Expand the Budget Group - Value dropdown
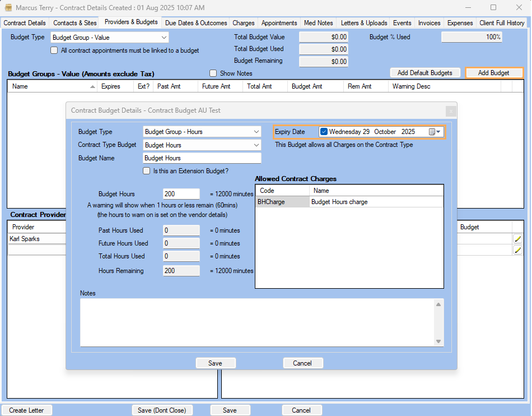This screenshot has height=416, width=532. click(x=164, y=38)
